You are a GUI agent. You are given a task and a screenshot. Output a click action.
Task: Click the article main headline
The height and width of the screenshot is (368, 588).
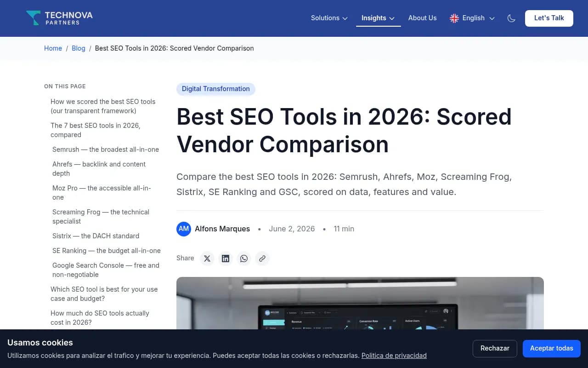click(344, 130)
